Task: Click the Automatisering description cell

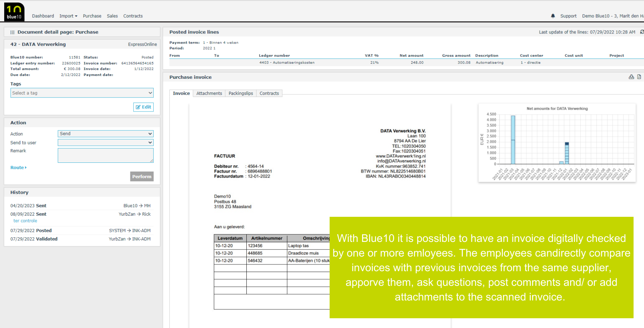Action: click(490, 63)
